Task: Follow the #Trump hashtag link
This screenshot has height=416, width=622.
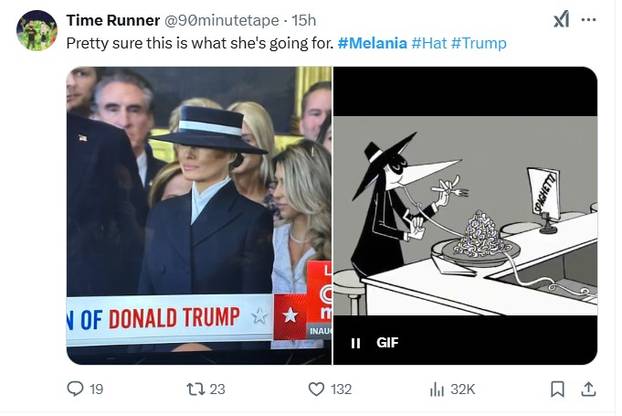Action: point(479,43)
